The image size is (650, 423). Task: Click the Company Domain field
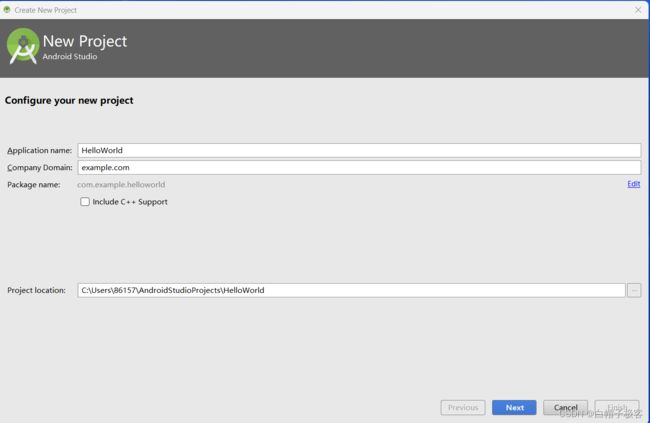(359, 168)
